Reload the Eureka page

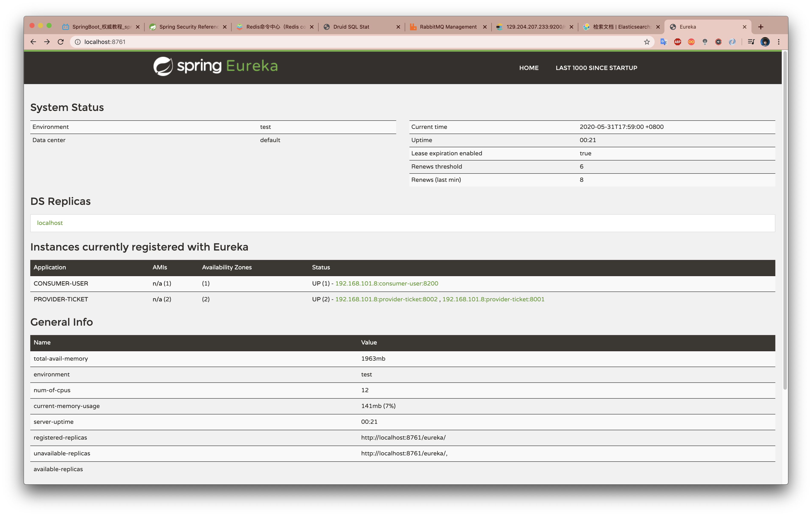[61, 42]
